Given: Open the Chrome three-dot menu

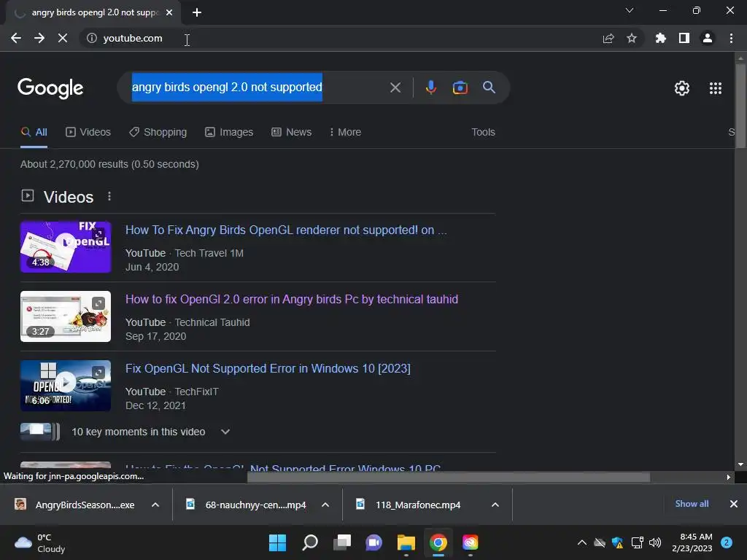Looking at the screenshot, I should [x=731, y=38].
